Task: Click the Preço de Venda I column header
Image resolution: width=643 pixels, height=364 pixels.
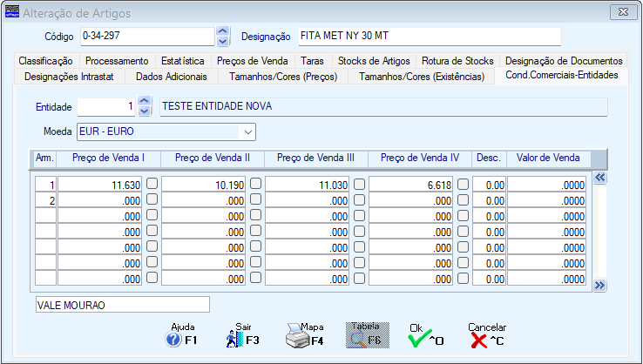Action: 108,158
